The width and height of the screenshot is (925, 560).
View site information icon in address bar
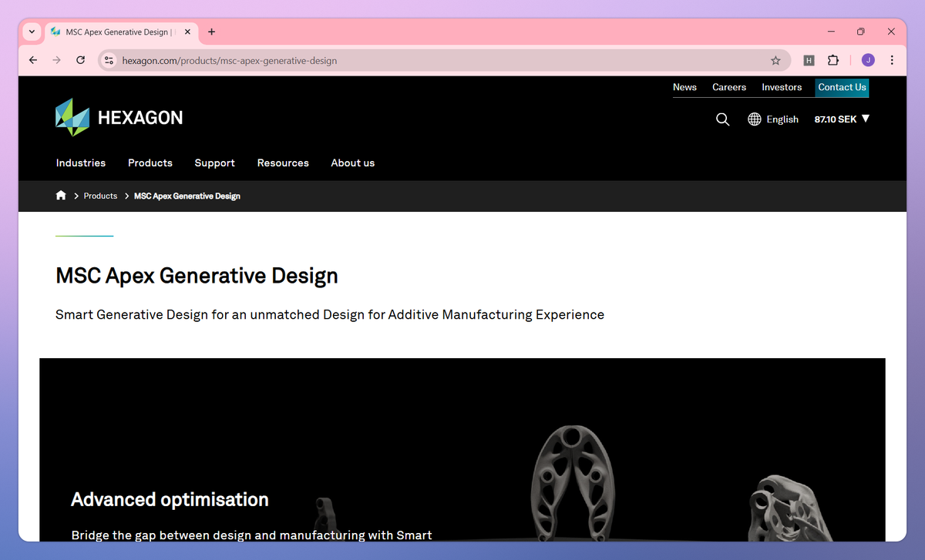tap(109, 60)
